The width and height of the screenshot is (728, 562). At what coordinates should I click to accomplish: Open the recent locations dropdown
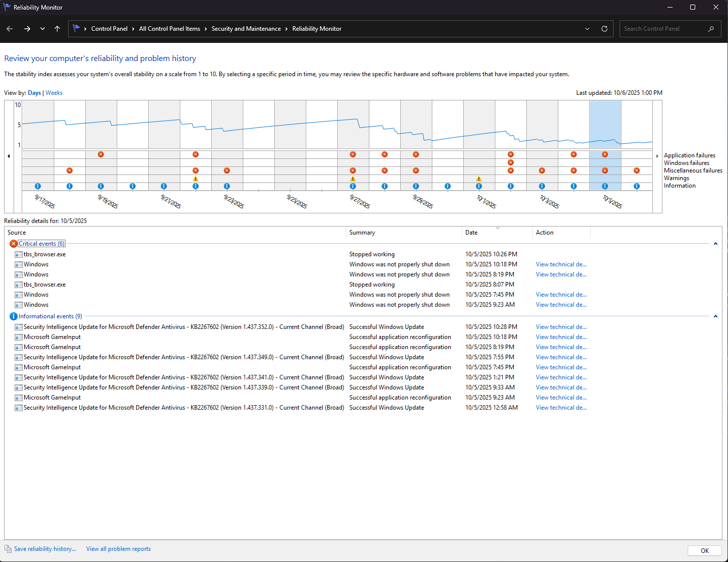tap(42, 29)
